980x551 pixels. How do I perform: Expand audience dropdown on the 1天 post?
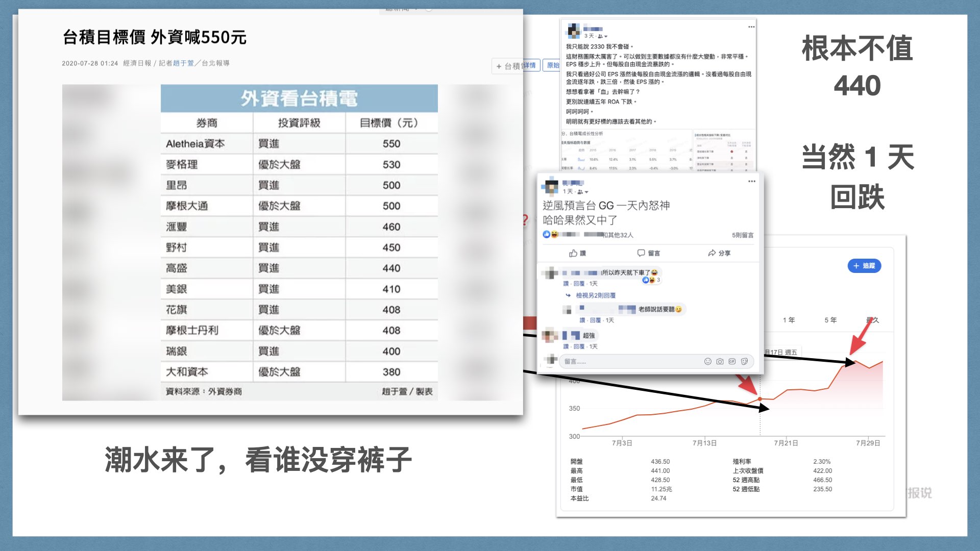pyautogui.click(x=586, y=192)
